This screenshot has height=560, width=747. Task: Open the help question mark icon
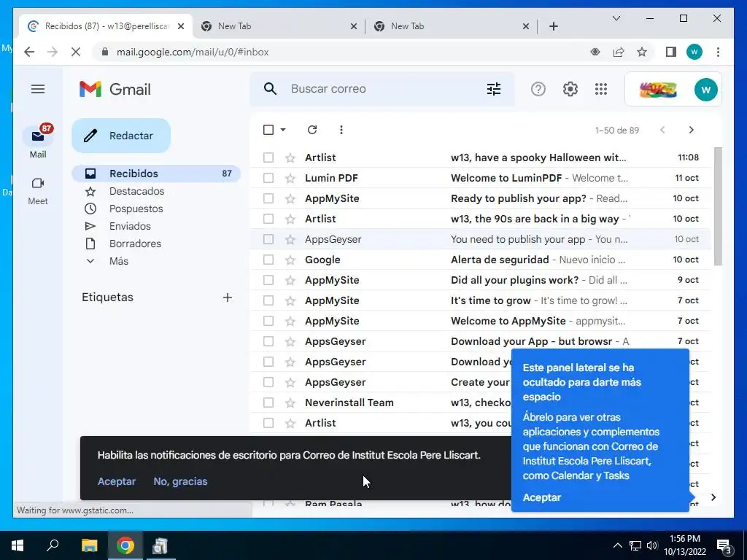[x=538, y=89]
